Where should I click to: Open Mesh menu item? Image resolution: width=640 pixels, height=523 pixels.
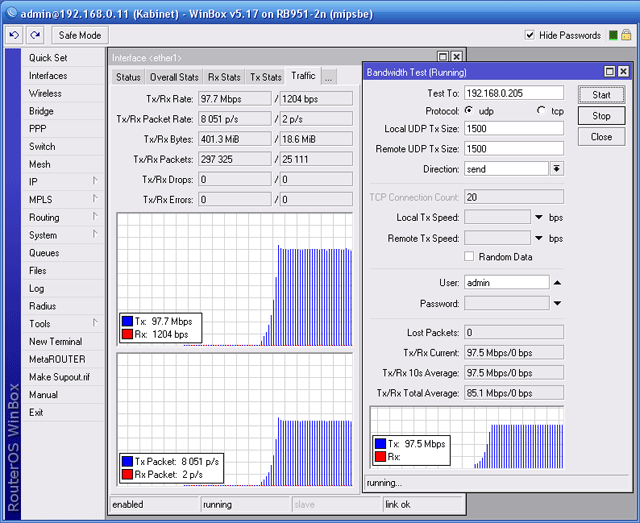(63, 164)
